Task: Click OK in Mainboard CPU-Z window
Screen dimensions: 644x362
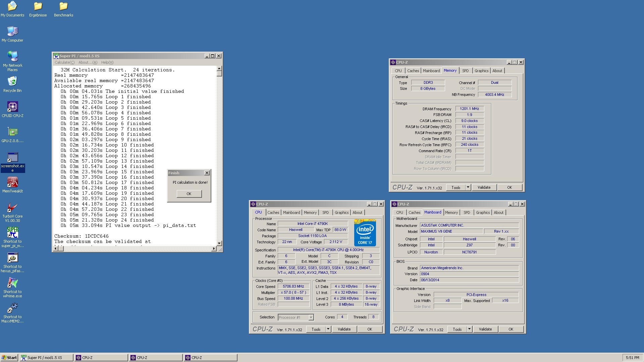Action: point(511,329)
